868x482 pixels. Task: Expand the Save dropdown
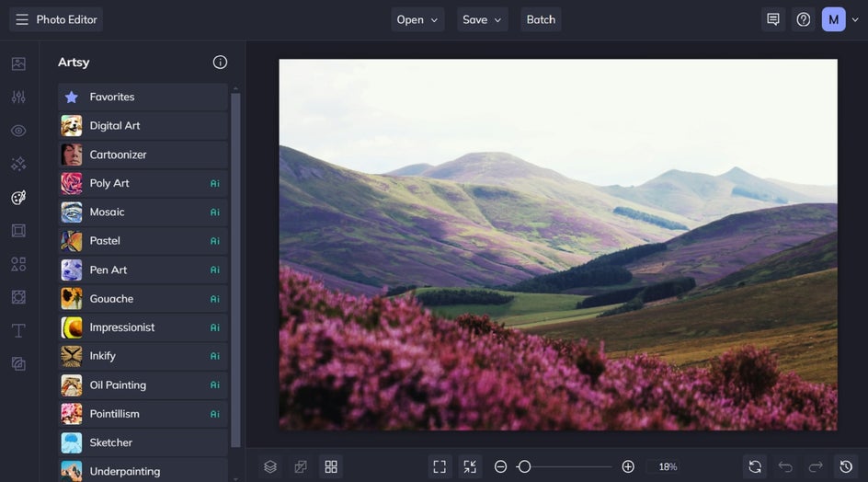pyautogui.click(x=483, y=19)
